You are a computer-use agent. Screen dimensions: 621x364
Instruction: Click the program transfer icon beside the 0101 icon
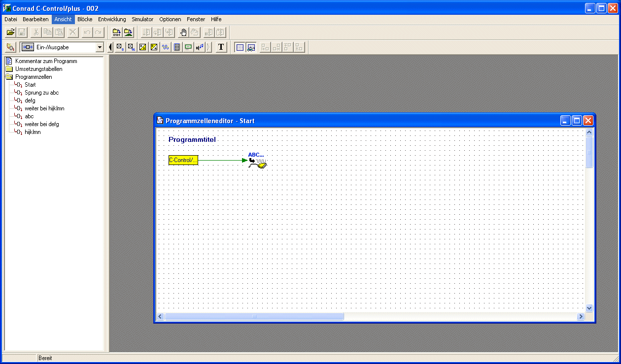pyautogui.click(x=128, y=33)
